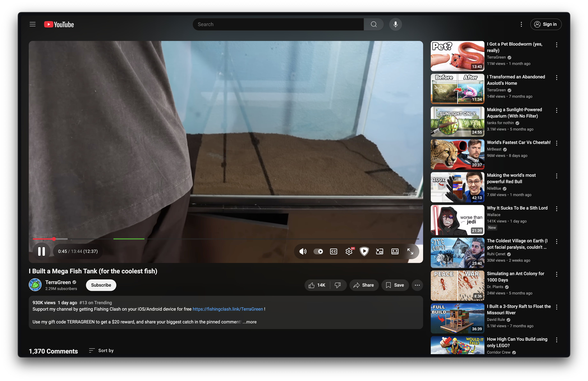Switch to miniplayer mode
This screenshot has height=381, width=588.
pos(379,251)
